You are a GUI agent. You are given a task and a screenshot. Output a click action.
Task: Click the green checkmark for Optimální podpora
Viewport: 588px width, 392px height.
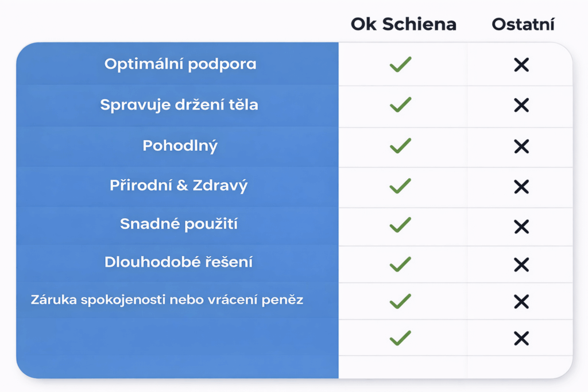click(400, 64)
